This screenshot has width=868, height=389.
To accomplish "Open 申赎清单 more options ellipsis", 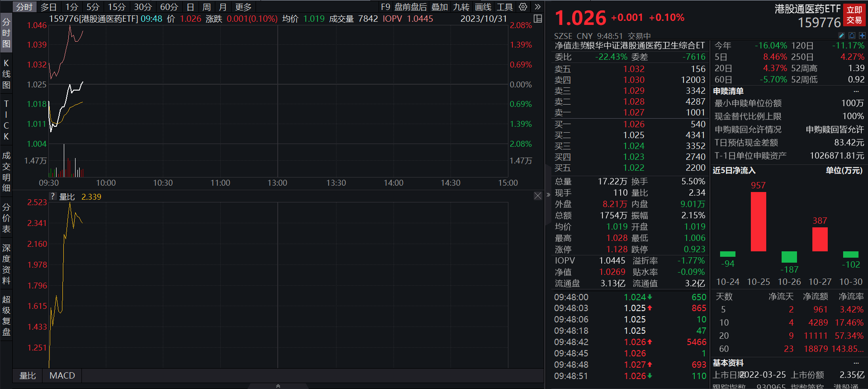I will tap(856, 91).
